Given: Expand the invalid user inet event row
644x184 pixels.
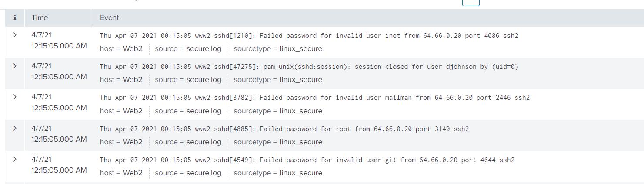Looking at the screenshot, I should click(15, 35).
